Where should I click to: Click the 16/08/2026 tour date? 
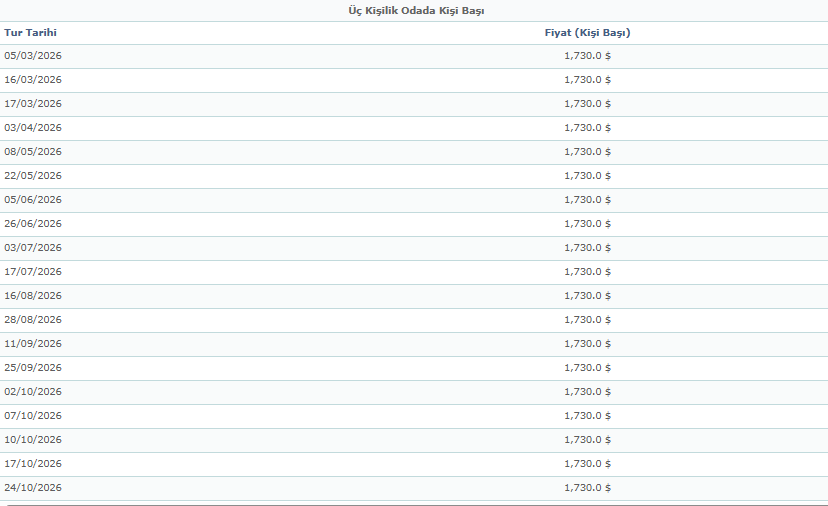click(x=33, y=296)
